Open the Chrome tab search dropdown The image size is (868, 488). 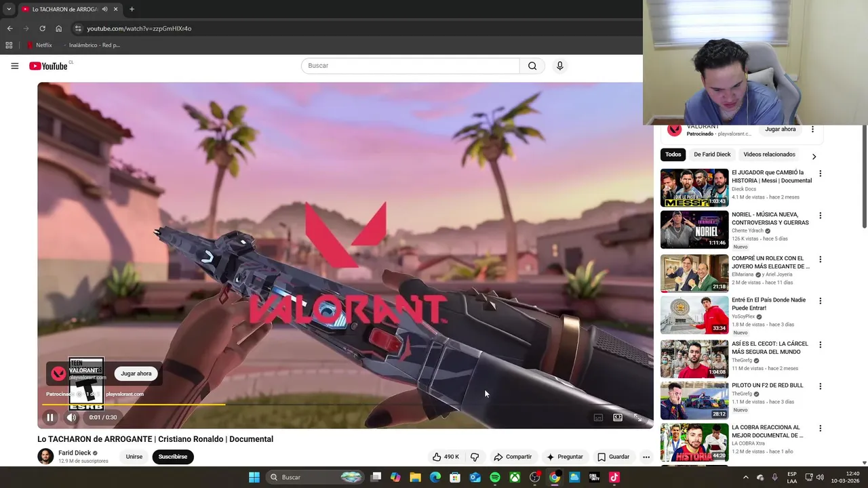(x=9, y=9)
